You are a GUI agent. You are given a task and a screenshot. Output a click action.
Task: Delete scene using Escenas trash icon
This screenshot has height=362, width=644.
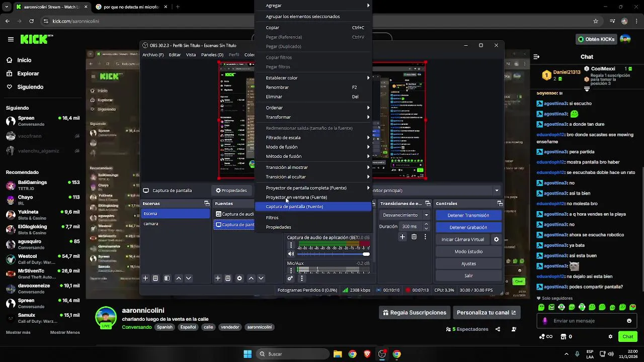[155, 278]
